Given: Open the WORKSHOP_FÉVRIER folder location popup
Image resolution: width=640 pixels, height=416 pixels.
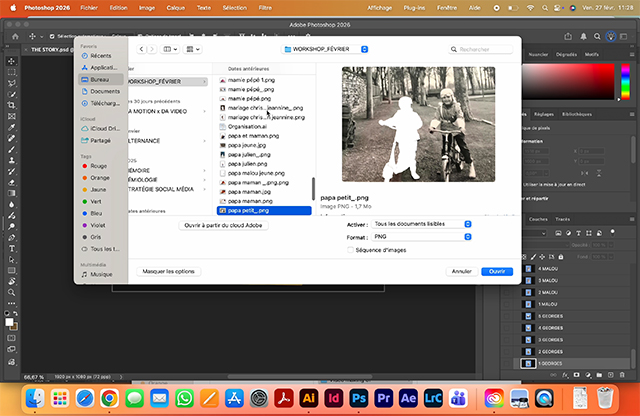Looking at the screenshot, I should click(325, 49).
